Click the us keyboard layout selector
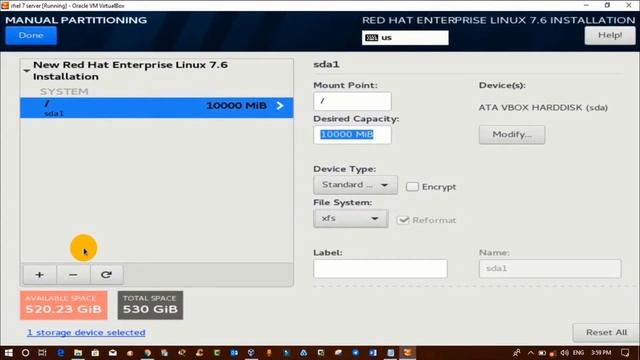 405,38
